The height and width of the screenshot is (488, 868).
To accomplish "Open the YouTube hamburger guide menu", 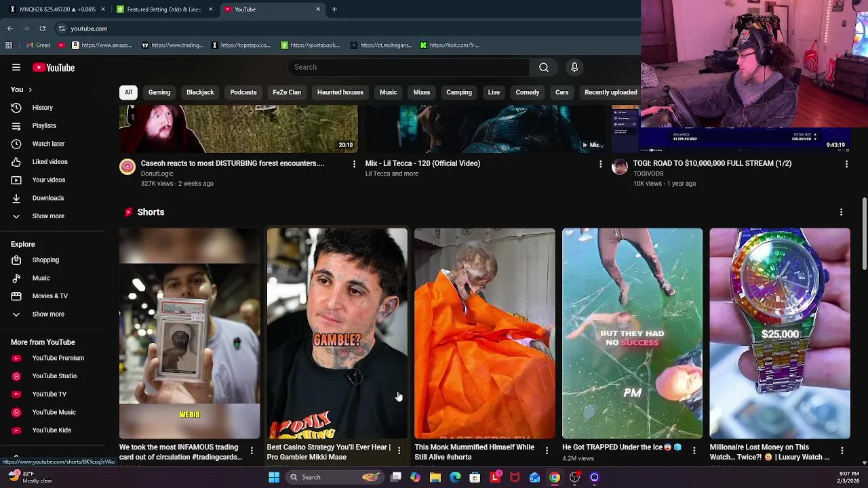I will [16, 67].
